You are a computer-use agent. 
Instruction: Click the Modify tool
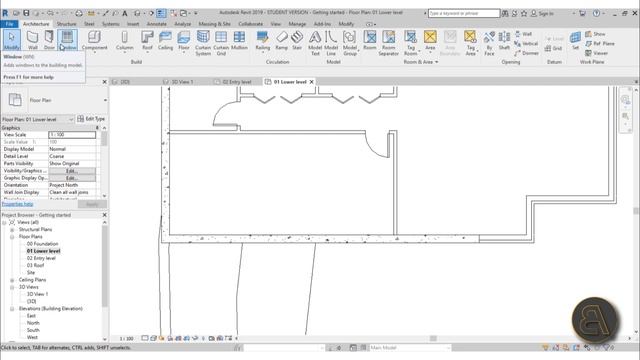pos(11,40)
